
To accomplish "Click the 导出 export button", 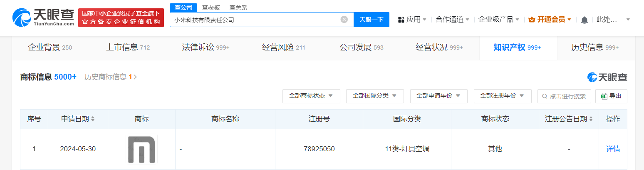I will click(x=611, y=96).
